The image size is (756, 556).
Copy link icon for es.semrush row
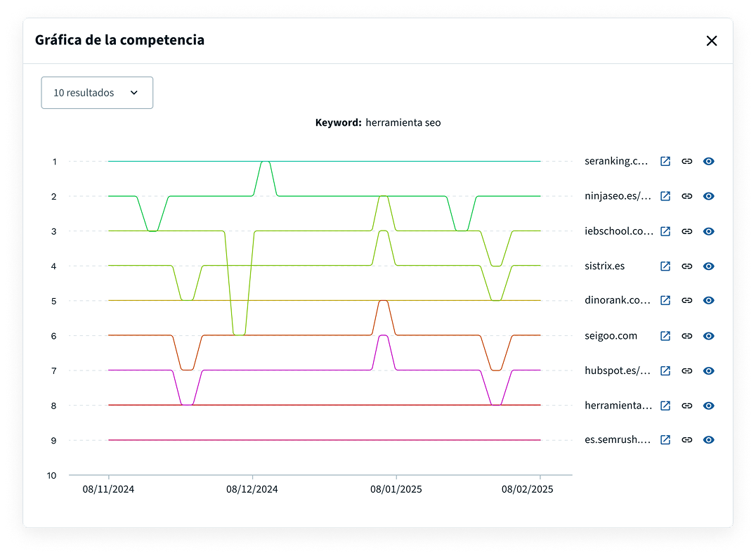coord(687,440)
